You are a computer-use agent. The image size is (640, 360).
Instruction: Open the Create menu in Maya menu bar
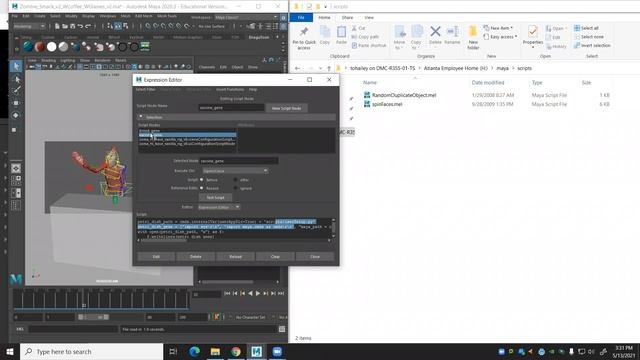[x=40, y=16]
